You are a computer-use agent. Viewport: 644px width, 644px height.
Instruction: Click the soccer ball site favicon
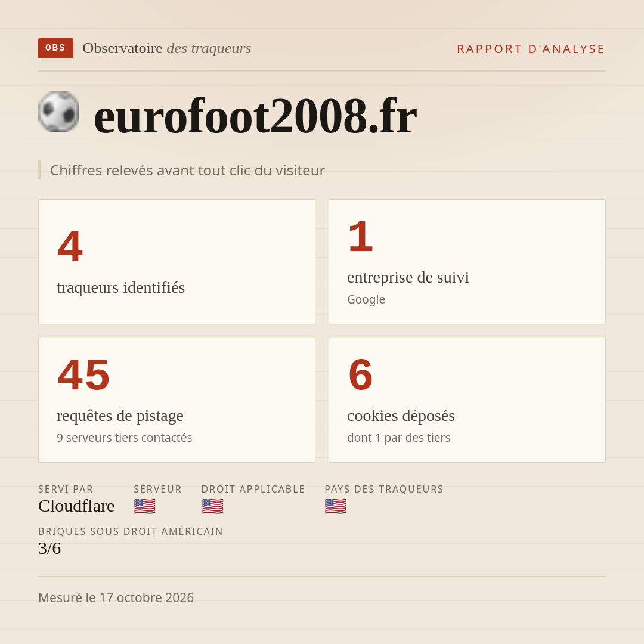pyautogui.click(x=58, y=112)
